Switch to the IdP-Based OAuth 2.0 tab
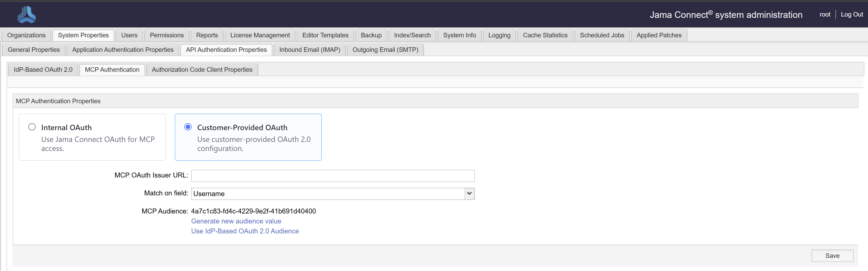 point(43,70)
